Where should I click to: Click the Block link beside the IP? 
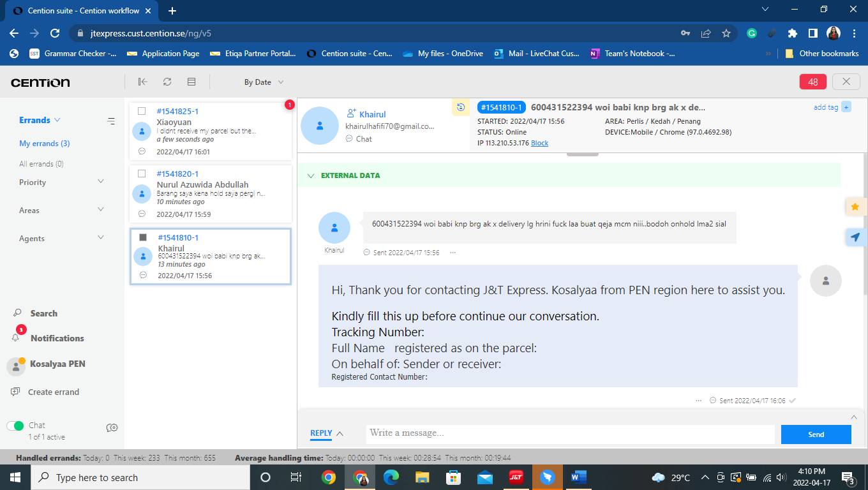(539, 143)
